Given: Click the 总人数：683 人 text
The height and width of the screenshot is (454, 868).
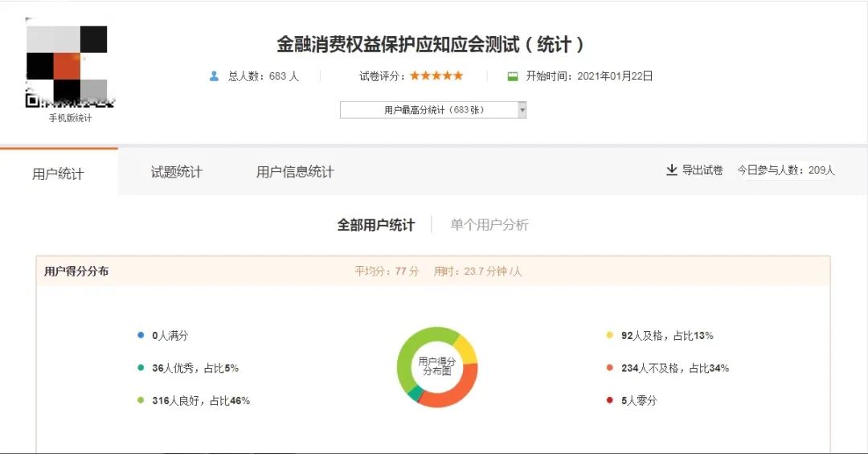Looking at the screenshot, I should 264,76.
